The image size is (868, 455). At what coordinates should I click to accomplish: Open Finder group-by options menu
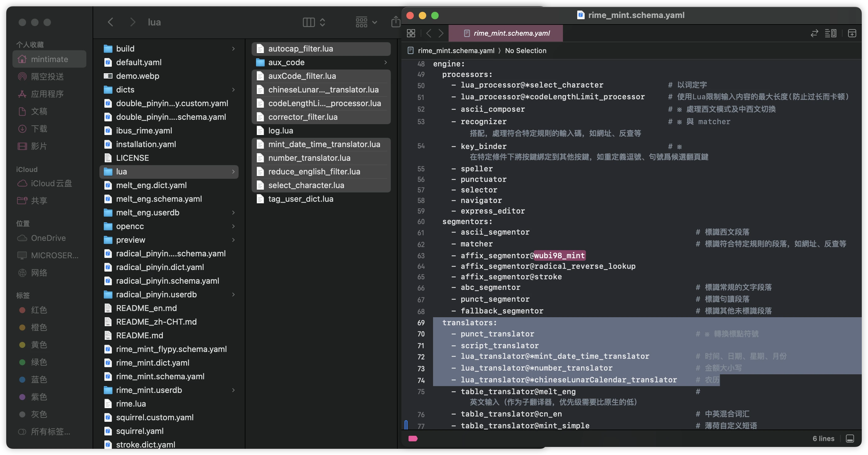point(366,22)
